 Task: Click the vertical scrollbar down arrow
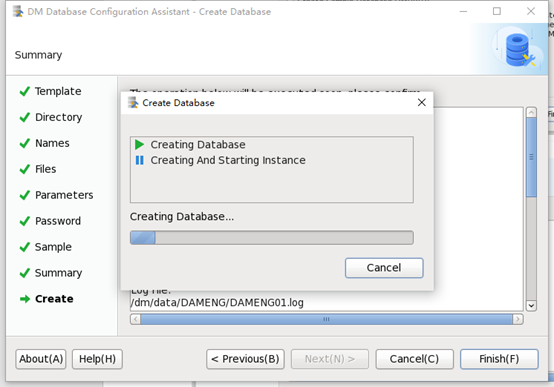coord(531,305)
